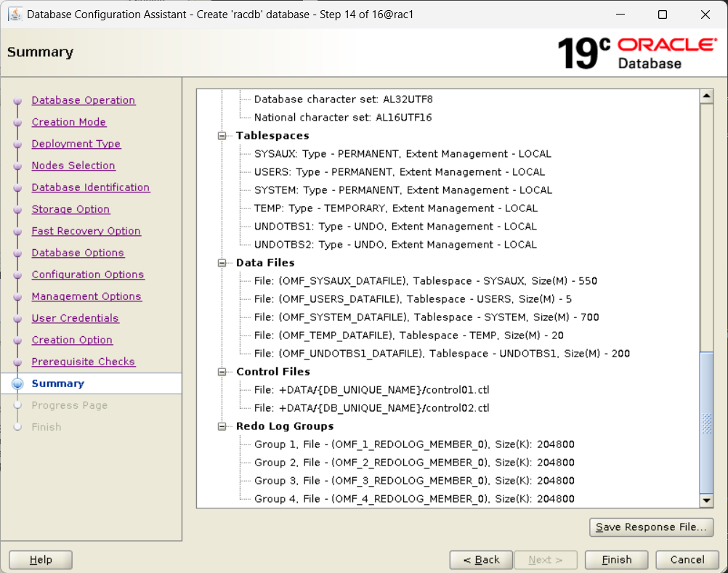This screenshot has width=728, height=573.
Task: Click the Save Response File button
Action: point(651,527)
